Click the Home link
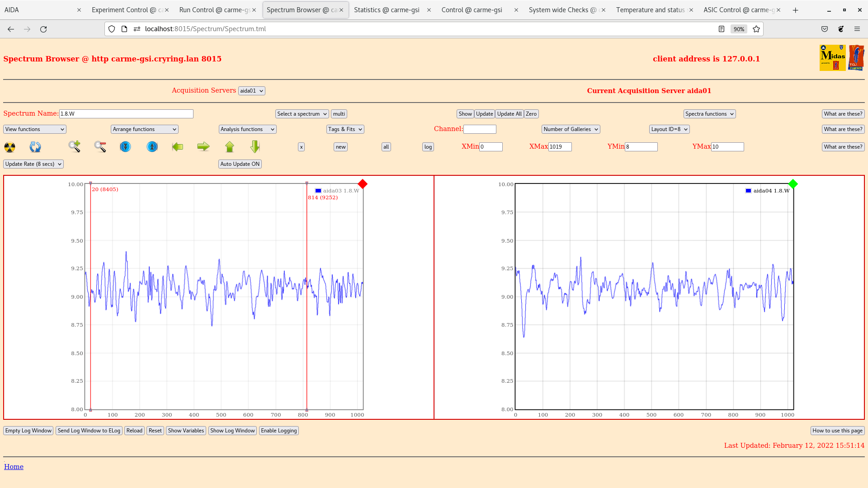 tap(14, 466)
